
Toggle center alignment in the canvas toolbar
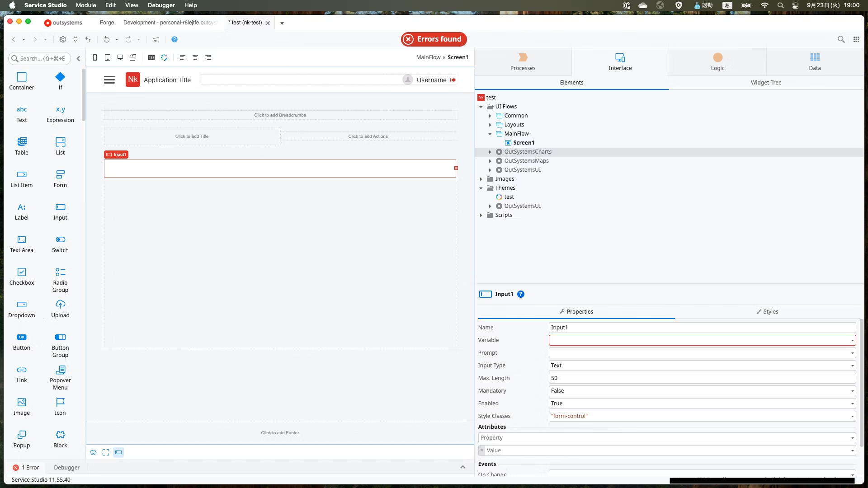(x=195, y=57)
